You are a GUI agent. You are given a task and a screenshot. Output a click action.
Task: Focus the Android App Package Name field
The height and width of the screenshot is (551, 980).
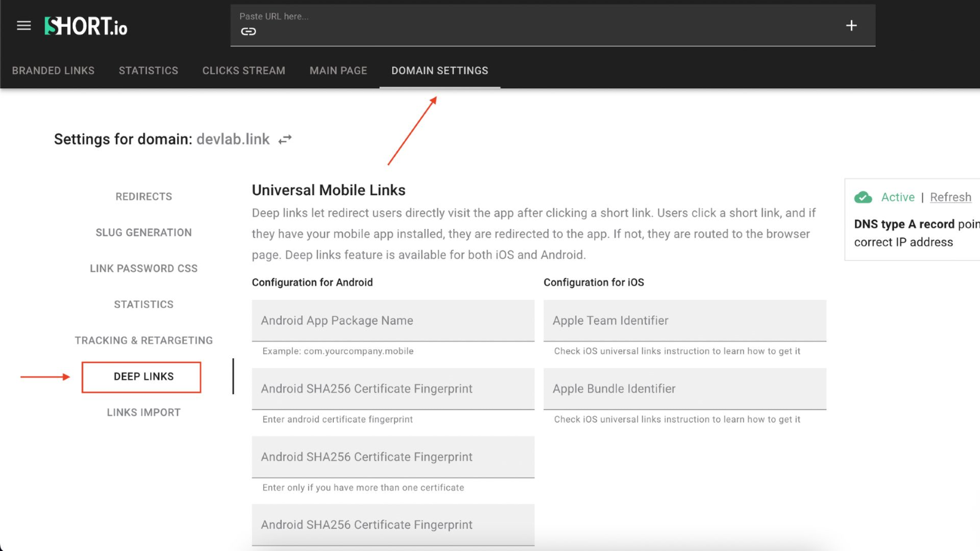[x=393, y=321]
